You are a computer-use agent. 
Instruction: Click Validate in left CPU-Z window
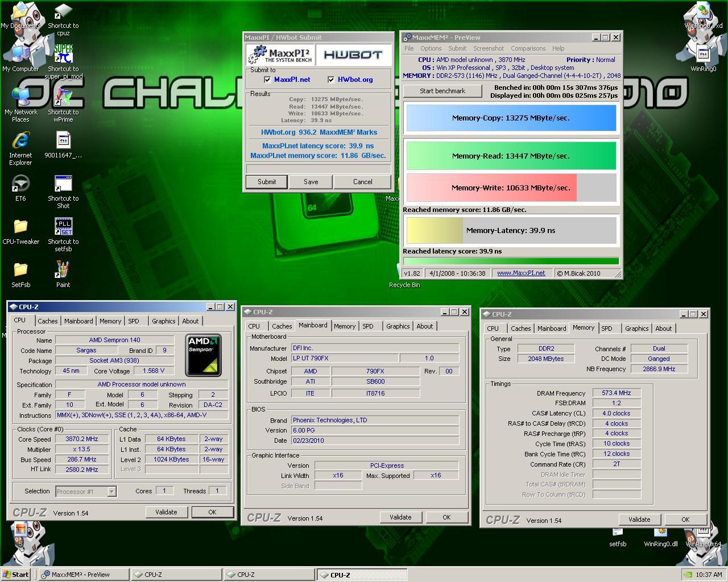tap(166, 512)
